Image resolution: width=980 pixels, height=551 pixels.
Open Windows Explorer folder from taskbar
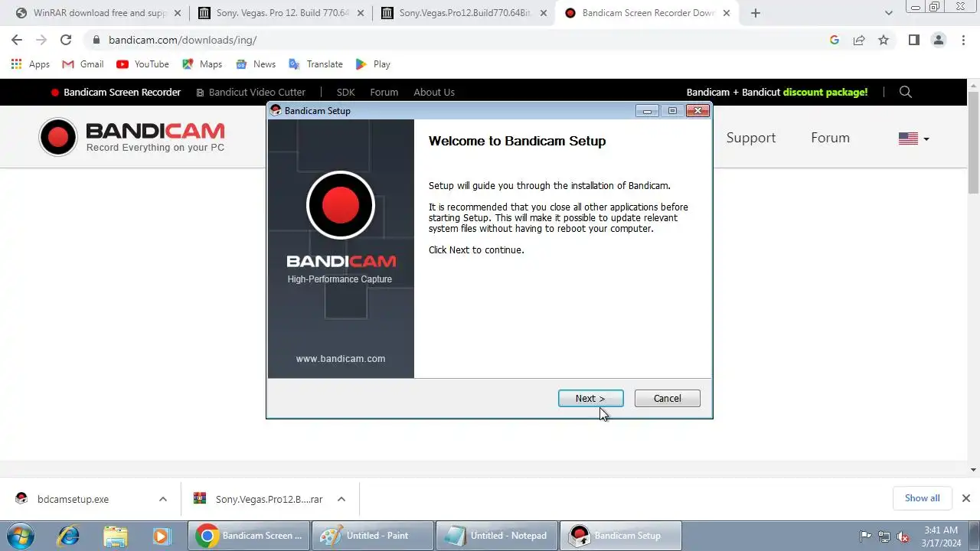click(x=115, y=536)
